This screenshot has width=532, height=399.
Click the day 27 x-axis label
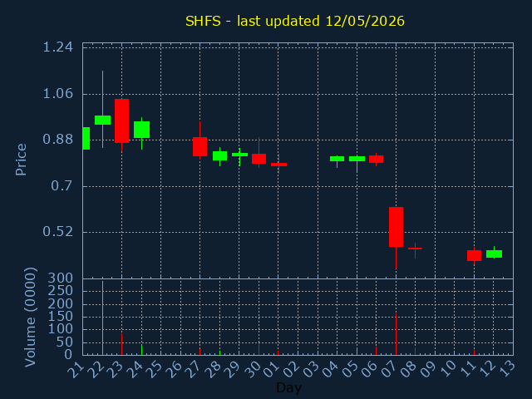[x=193, y=369]
